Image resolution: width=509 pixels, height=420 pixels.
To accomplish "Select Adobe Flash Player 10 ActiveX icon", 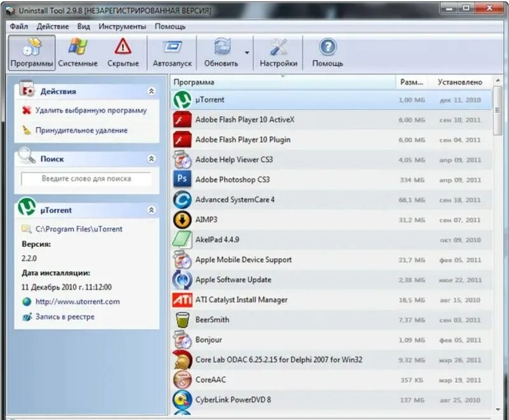I will 182,120.
